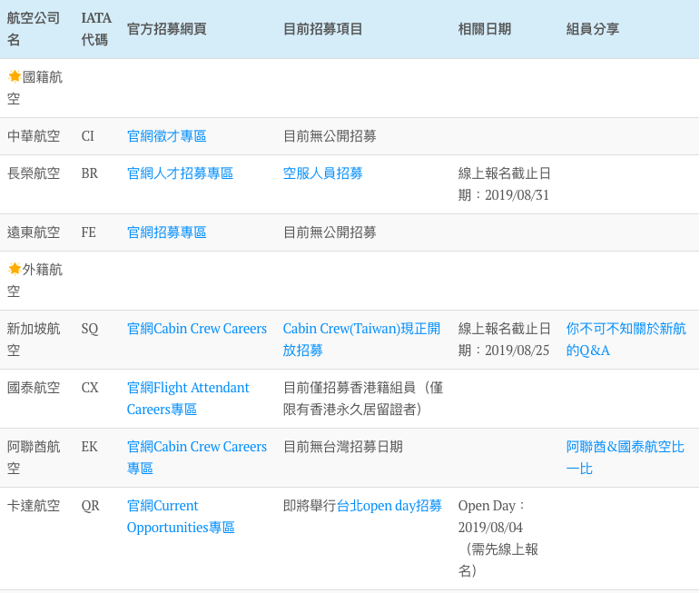Click the FE IATA code
Image resolution: width=700 pixels, height=593 pixels.
[x=88, y=232]
